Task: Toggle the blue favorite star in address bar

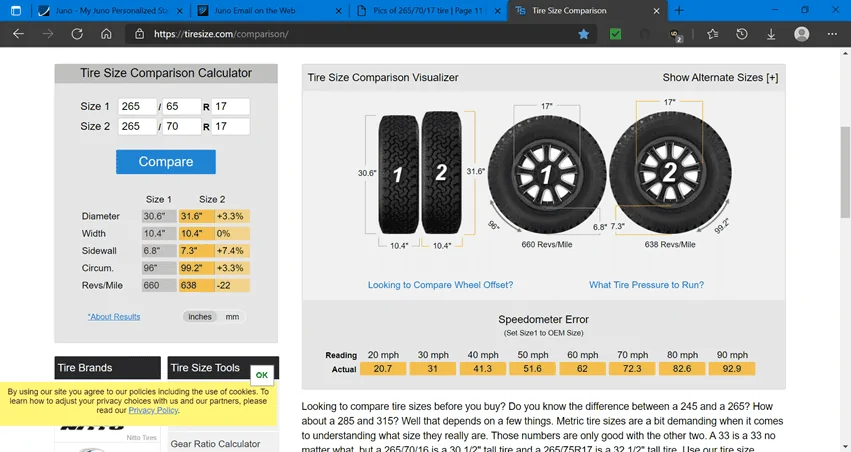Action: pos(583,34)
